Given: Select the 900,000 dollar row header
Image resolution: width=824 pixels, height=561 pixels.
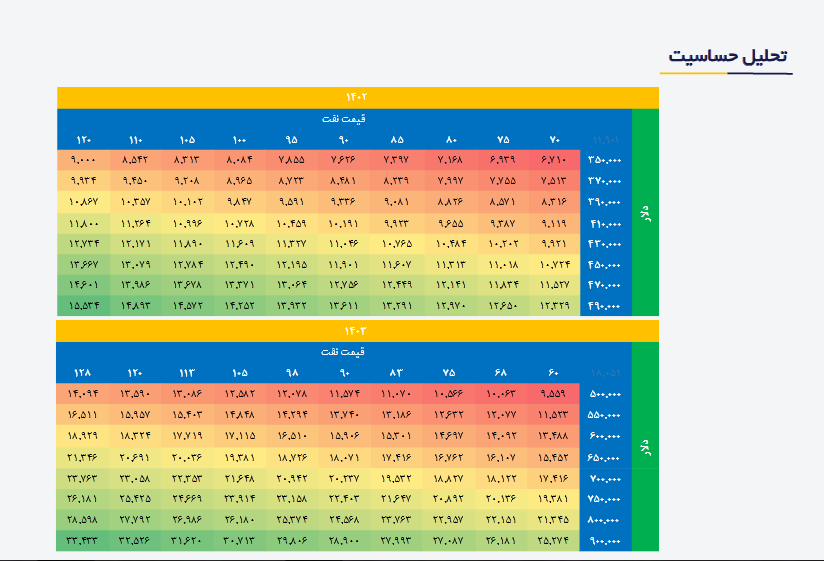Looking at the screenshot, I should point(605,540).
